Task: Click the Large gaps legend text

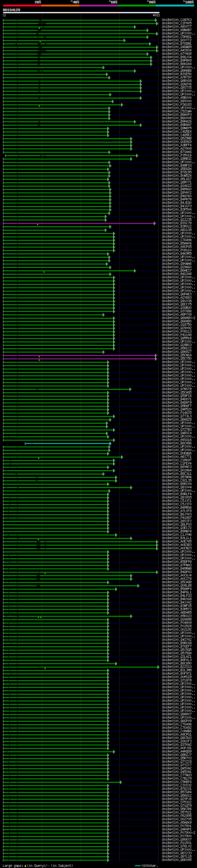Action: click(38, 866)
